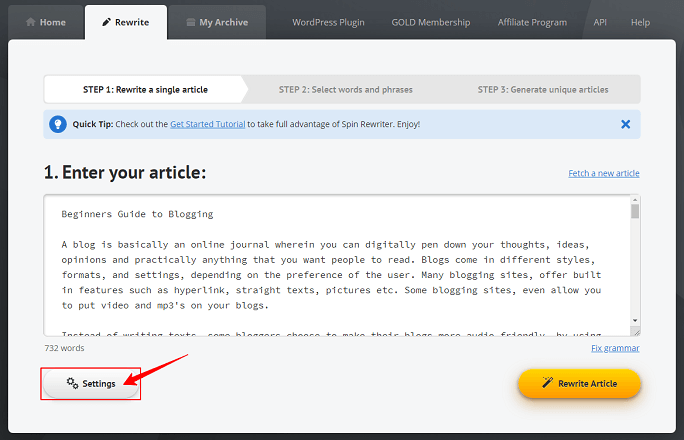Click the pencil icon on Rewrite tab
Image resolution: width=684 pixels, height=440 pixels.
click(x=106, y=22)
